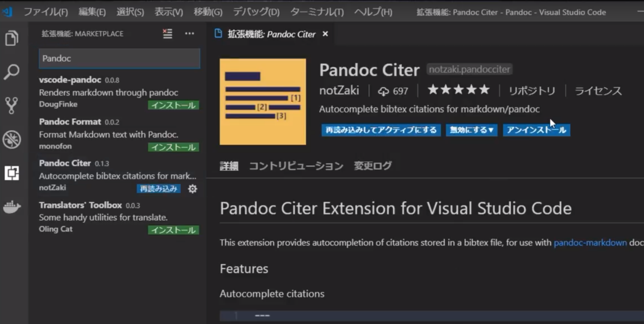Click the publisher name notZaki in header
This screenshot has height=324, width=644.
tap(339, 90)
